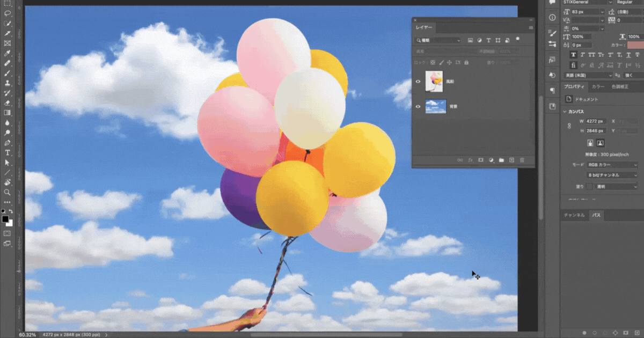Click the text color swatch
This screenshot has height=338, width=644.
[635, 45]
